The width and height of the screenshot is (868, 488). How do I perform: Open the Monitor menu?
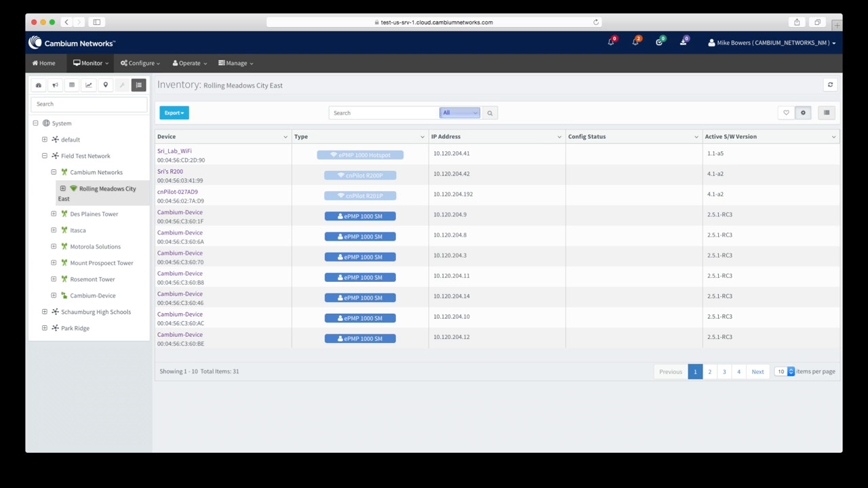91,63
